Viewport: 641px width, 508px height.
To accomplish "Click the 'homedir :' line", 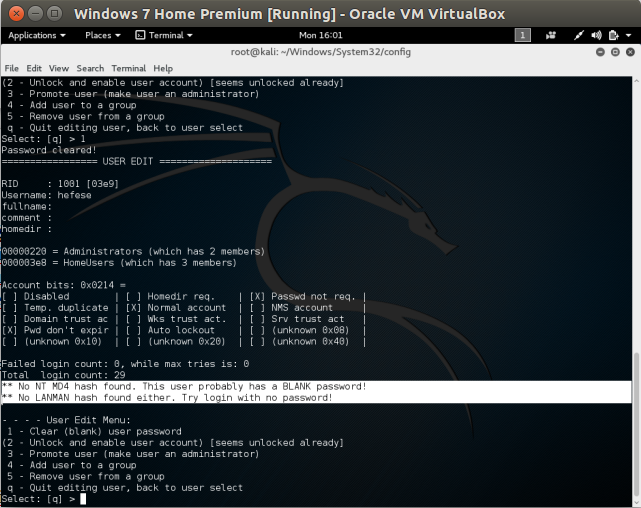I will (x=27, y=229).
